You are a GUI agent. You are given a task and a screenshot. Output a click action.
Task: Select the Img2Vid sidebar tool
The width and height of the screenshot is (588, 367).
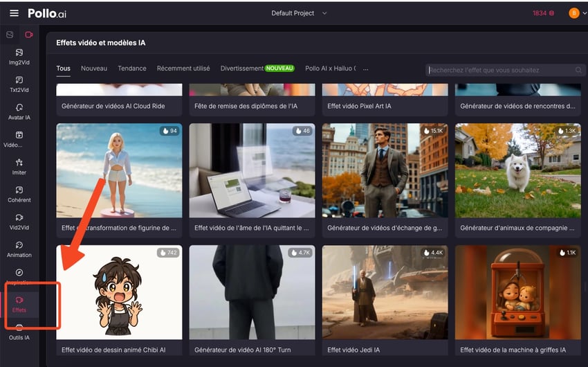click(x=19, y=56)
